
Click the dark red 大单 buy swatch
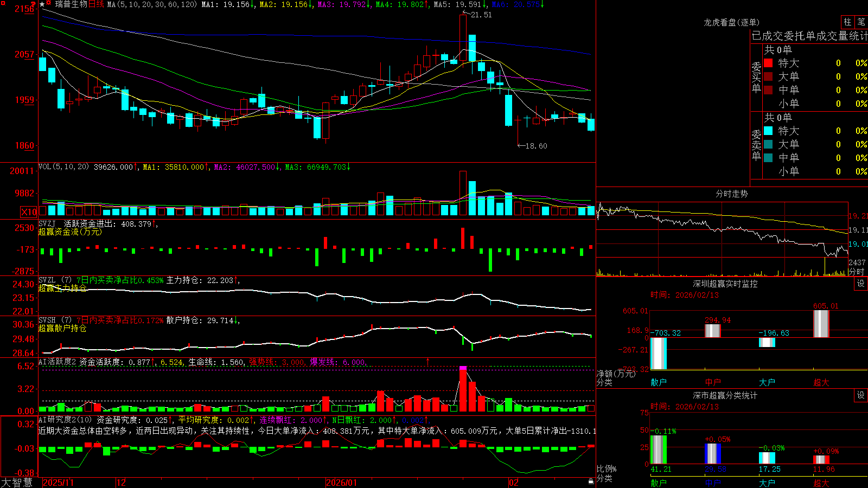(768, 76)
